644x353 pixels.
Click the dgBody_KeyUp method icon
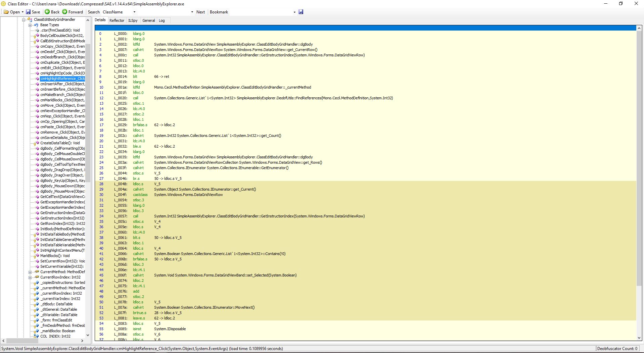[37, 181]
